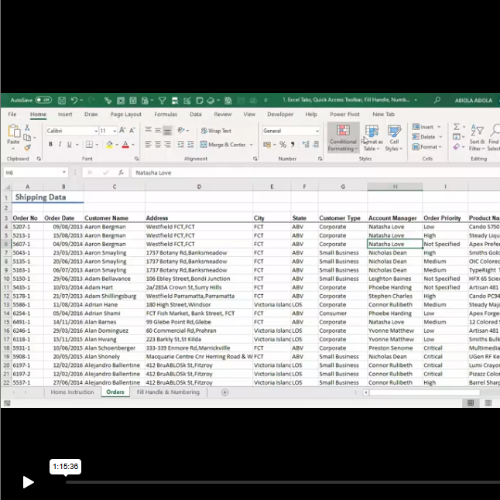Open the General number format dropdown
This screenshot has width=500, height=500.
pos(317,131)
